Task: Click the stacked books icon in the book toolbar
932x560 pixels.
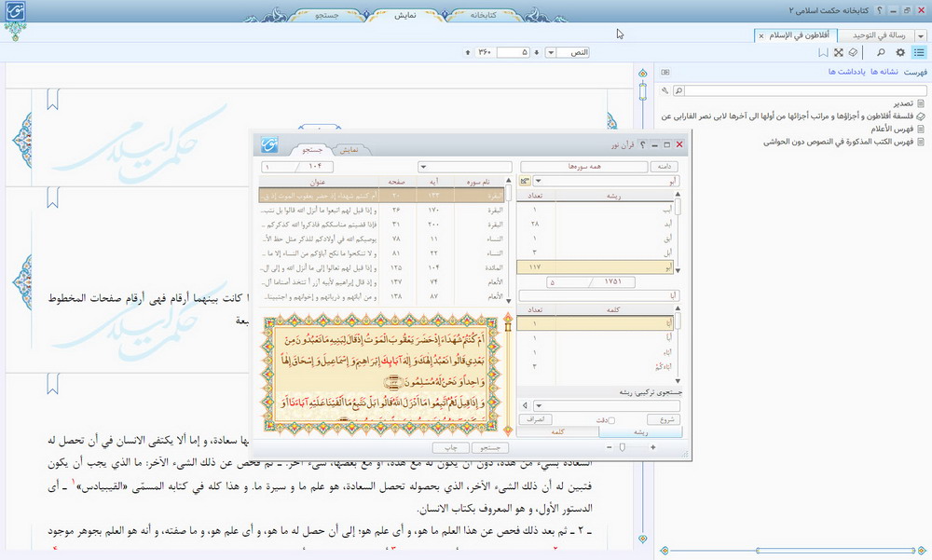Action: click(x=853, y=52)
